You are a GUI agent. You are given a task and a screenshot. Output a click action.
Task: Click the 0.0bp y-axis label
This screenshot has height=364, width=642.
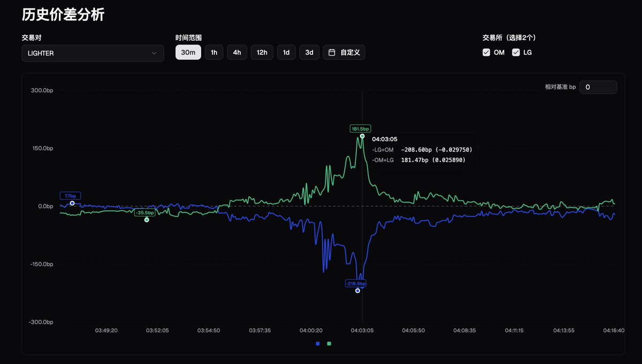(x=44, y=206)
